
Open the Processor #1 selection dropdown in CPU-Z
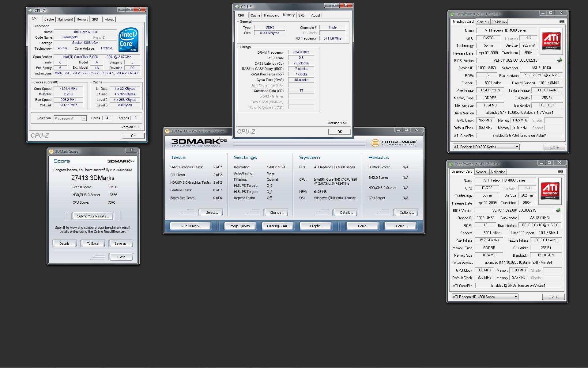(x=70, y=118)
